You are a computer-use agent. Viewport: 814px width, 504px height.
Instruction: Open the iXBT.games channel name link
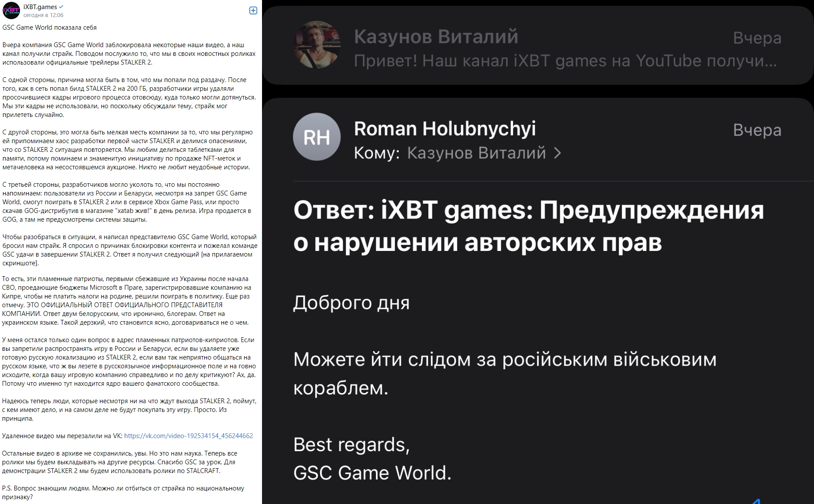tap(40, 7)
